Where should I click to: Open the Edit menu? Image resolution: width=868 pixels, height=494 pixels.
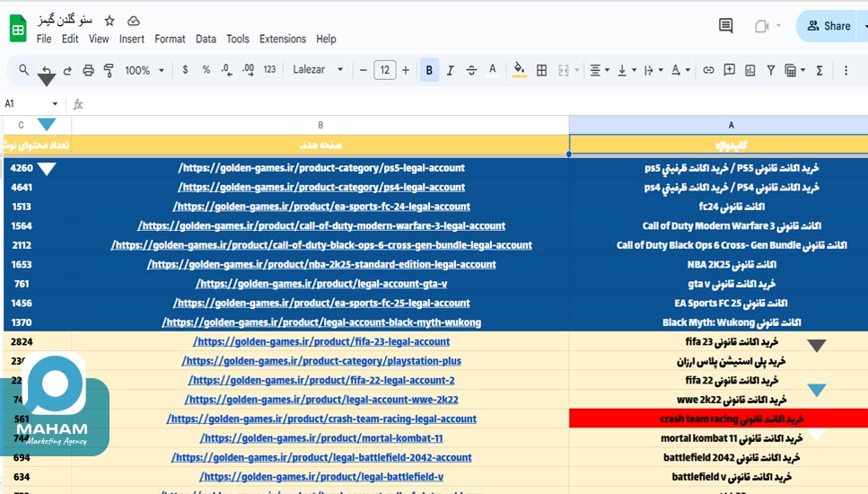click(70, 39)
